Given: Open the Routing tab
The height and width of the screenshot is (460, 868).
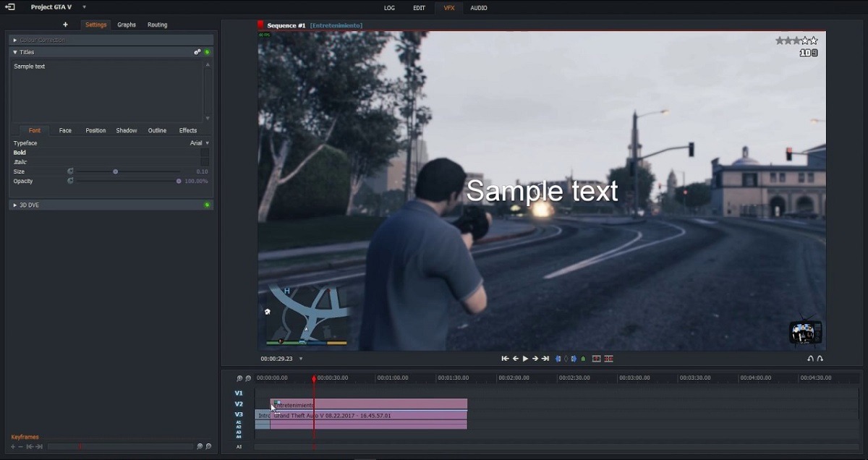Looking at the screenshot, I should pyautogui.click(x=157, y=25).
